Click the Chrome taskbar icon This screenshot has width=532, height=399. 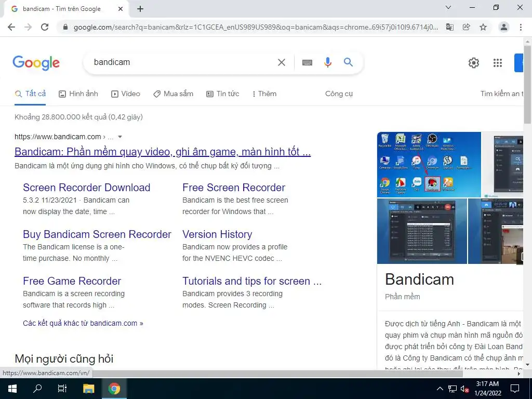pos(114,389)
